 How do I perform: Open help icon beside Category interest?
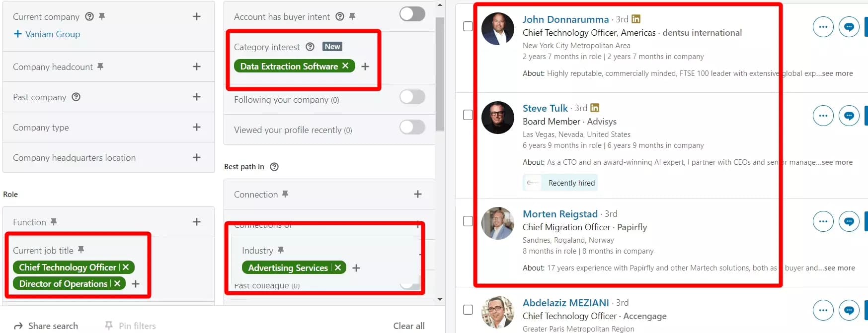click(x=310, y=47)
